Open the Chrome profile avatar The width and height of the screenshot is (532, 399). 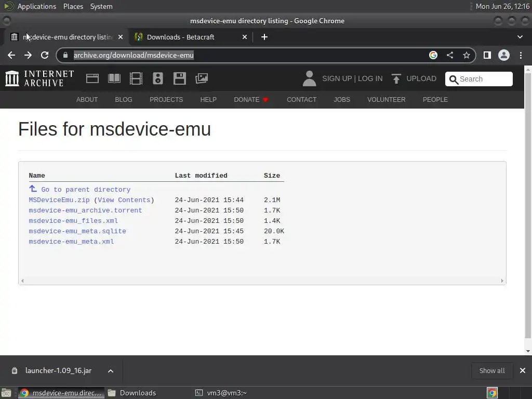coord(504,55)
